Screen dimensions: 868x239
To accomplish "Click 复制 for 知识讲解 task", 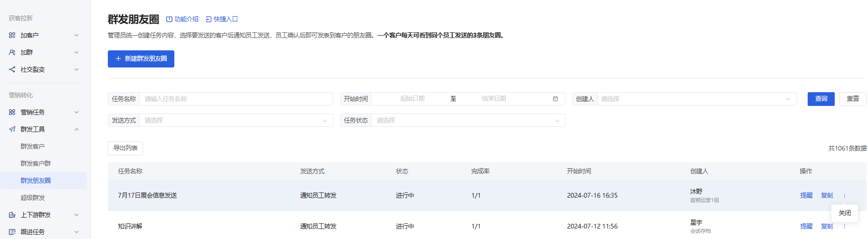I will pyautogui.click(x=827, y=227).
